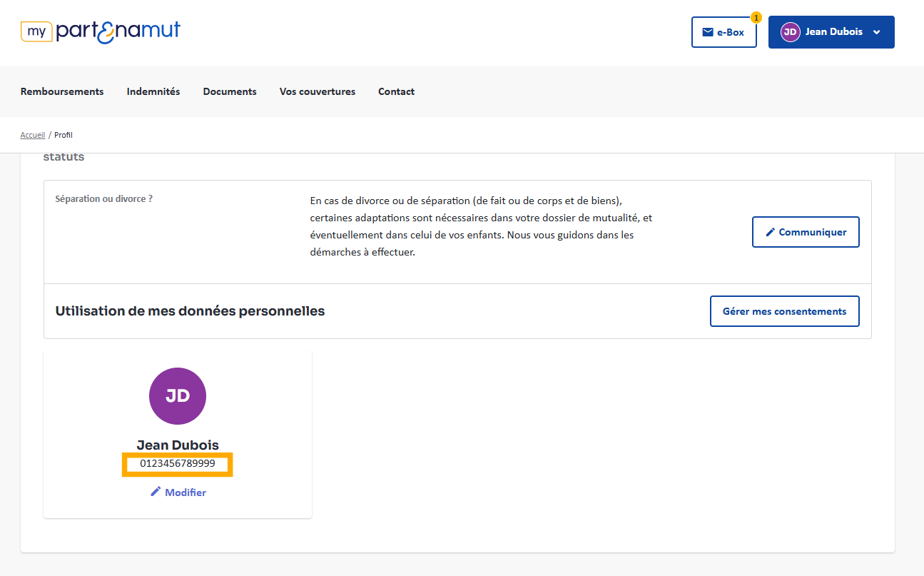Click the pencil icon beside Modifier

156,492
